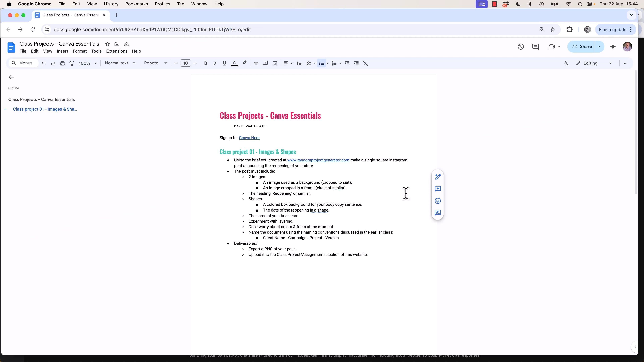Open the Roboto font dropdown
The image size is (644, 362).
(x=155, y=63)
